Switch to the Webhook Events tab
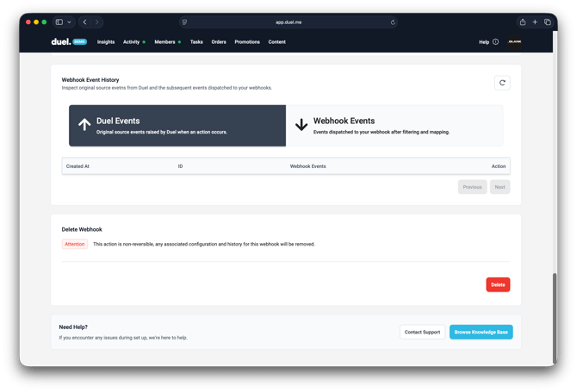577x392 pixels. tap(394, 126)
